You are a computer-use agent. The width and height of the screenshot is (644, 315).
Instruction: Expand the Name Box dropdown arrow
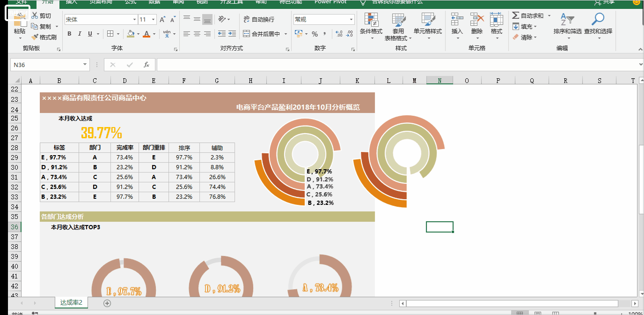pos(85,65)
